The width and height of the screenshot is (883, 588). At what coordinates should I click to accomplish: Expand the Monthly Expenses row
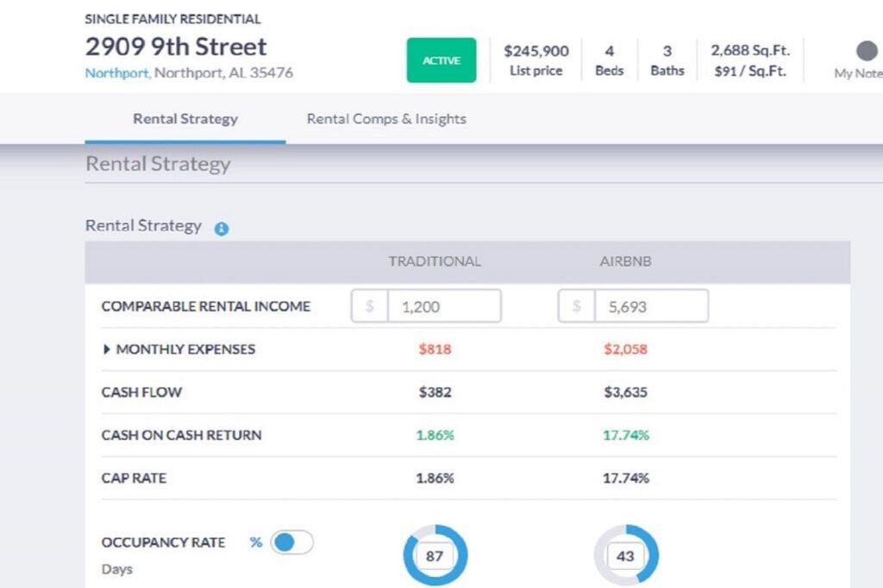point(108,349)
